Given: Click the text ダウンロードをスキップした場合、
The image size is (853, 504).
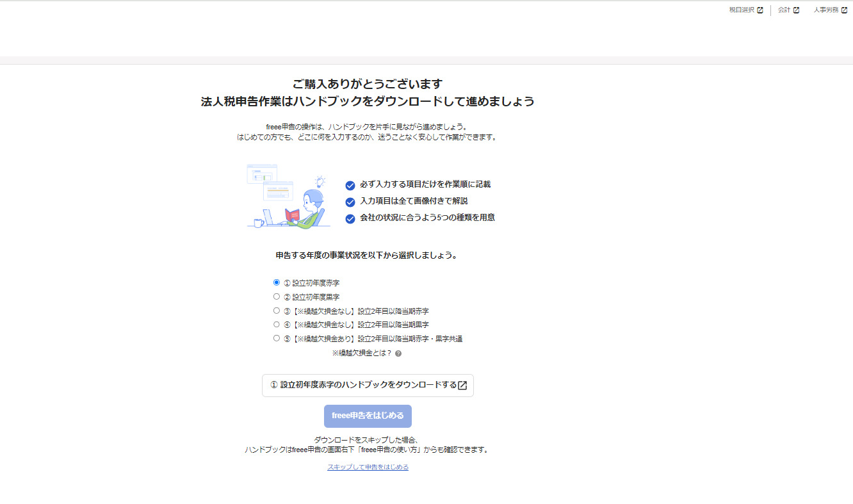Looking at the screenshot, I should click(368, 440).
